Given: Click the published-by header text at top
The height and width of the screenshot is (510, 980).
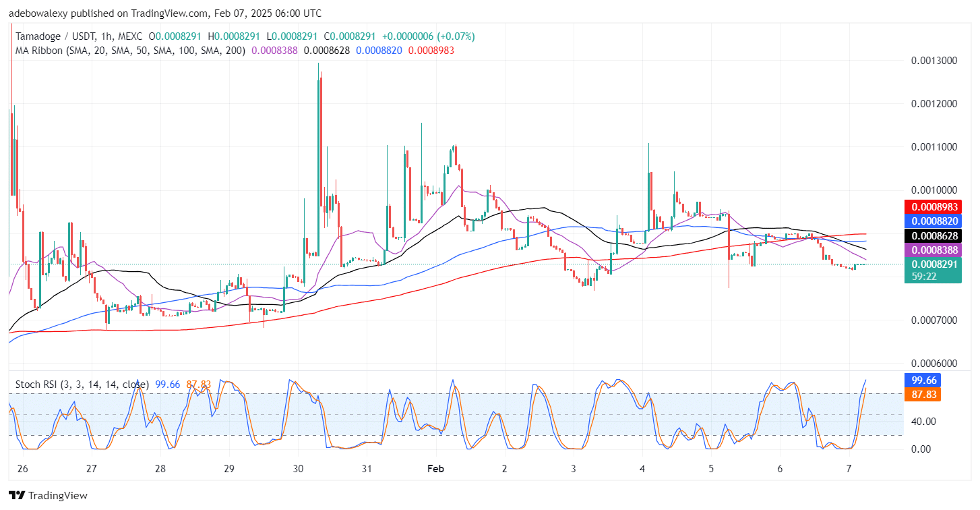Looking at the screenshot, I should 165,13.
